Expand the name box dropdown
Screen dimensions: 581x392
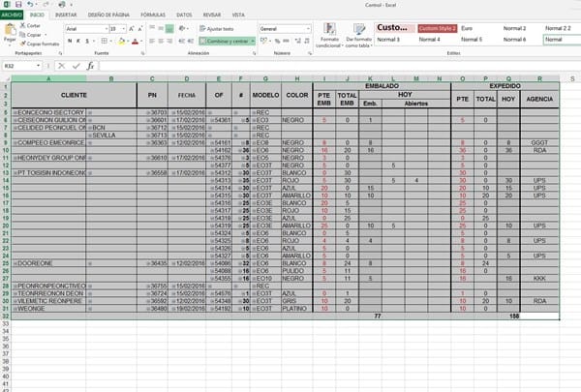coord(38,66)
